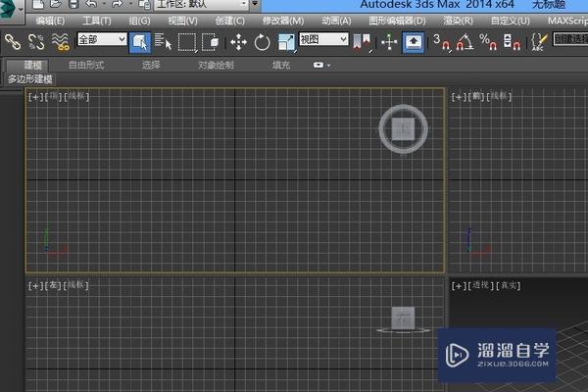The image size is (588, 392).
Task: Choose the Select and Rotate tool
Action: pyautogui.click(x=262, y=41)
